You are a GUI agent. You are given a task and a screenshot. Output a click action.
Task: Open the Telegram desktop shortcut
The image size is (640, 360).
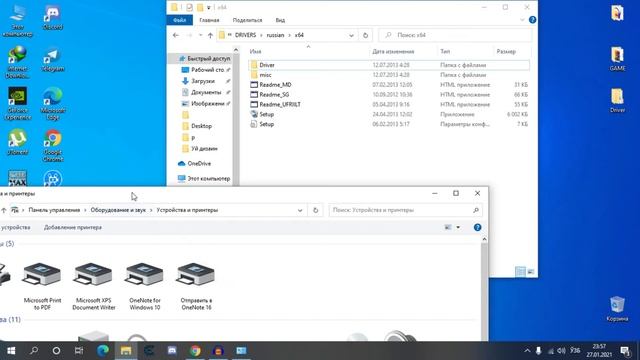tap(53, 60)
